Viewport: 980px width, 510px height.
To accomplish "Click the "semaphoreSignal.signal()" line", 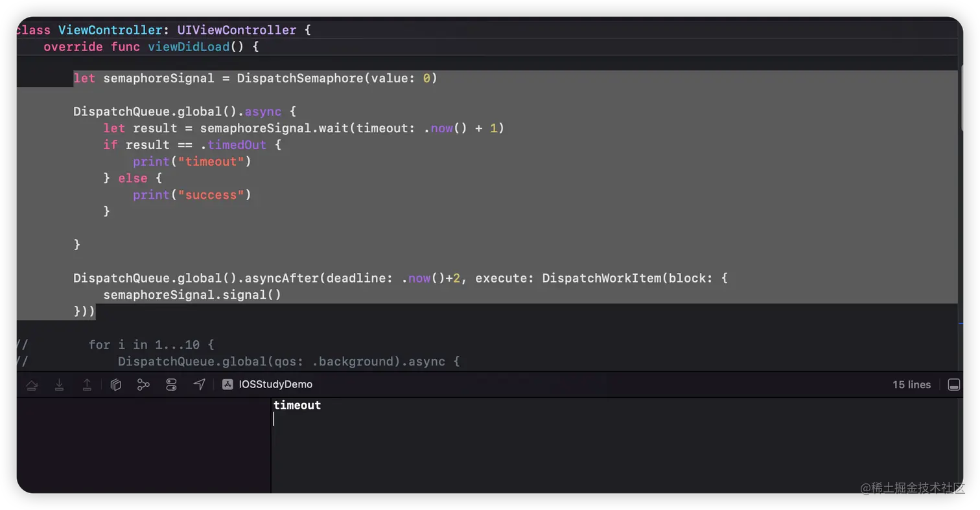I will coord(192,295).
